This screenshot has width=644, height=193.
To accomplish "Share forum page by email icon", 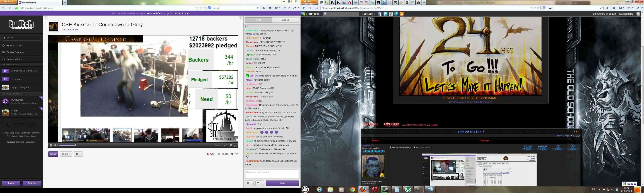I will 396,14.
